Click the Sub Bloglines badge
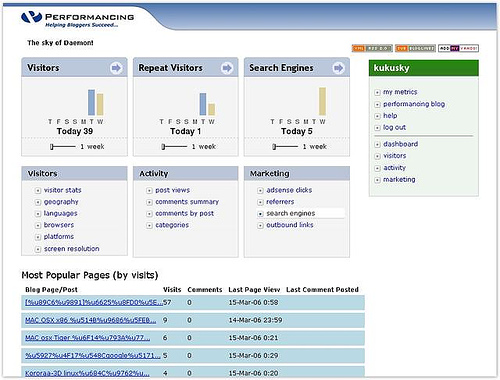The height and width of the screenshot is (380, 500). 415,48
